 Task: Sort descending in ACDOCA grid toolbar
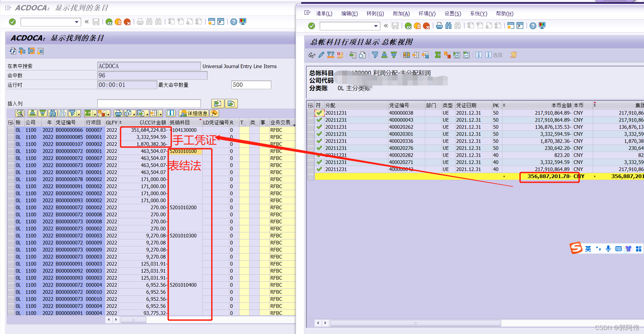[x=43, y=113]
